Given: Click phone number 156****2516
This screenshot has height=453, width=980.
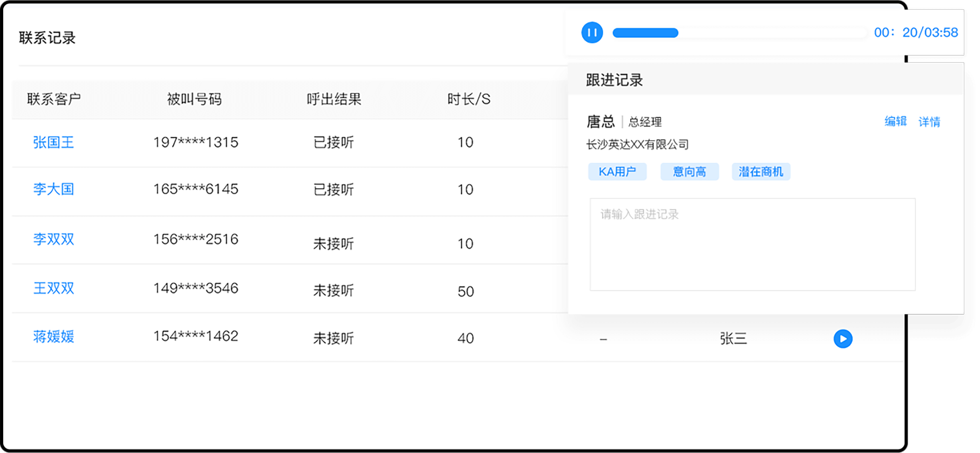Looking at the screenshot, I should click(196, 239).
